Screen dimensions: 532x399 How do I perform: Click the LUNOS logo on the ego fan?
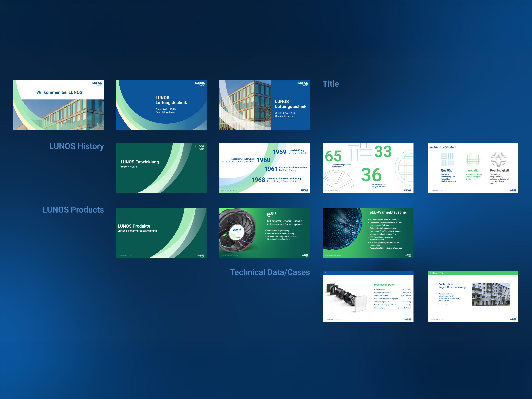pos(237,230)
